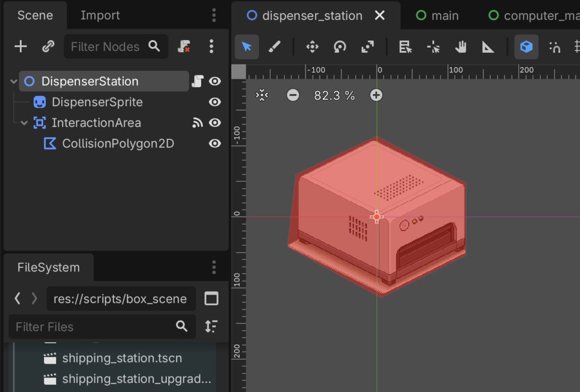
Task: Go forward in FileSystem history
Action: (34, 298)
